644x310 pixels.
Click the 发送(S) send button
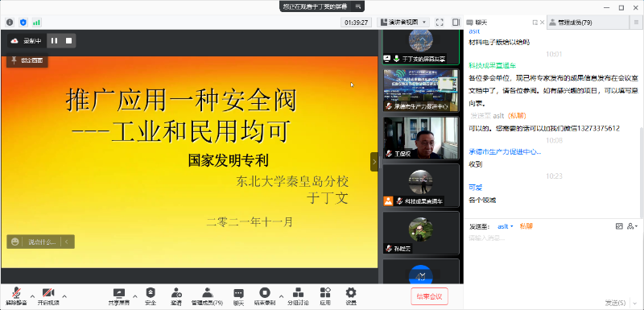[x=616, y=303]
